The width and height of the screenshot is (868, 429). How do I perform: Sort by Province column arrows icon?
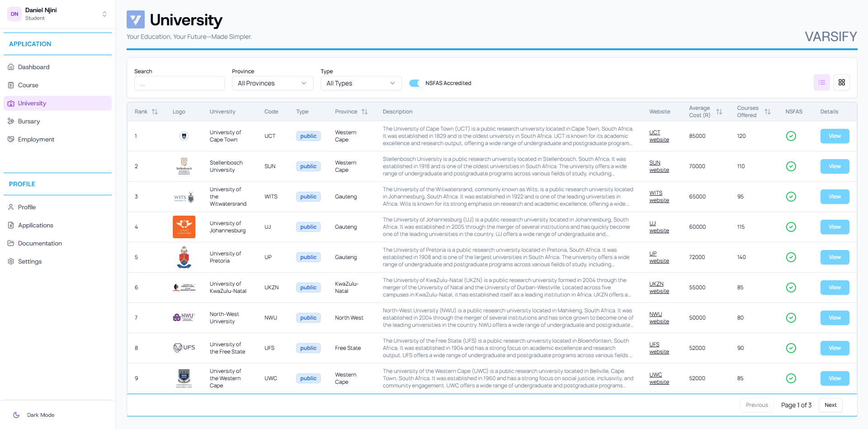pyautogui.click(x=365, y=112)
